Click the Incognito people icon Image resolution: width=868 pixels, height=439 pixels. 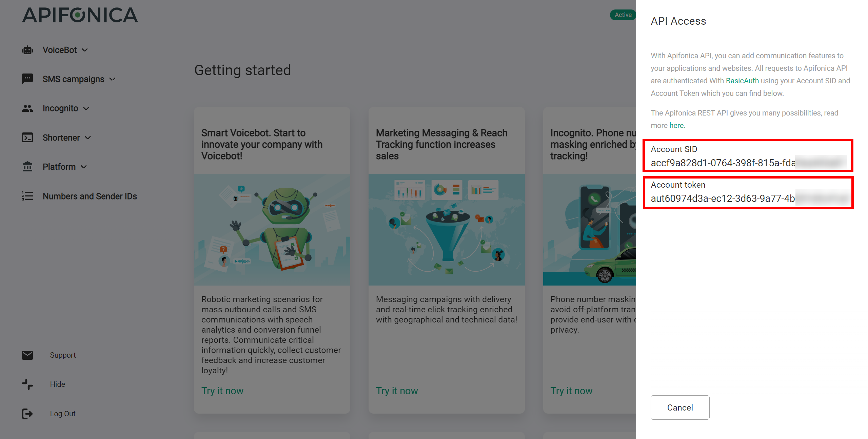[x=27, y=108]
